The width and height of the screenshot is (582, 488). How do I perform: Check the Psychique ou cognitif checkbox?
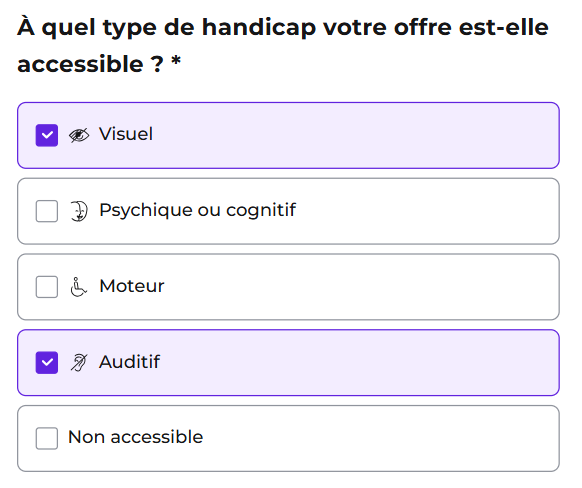(47, 211)
